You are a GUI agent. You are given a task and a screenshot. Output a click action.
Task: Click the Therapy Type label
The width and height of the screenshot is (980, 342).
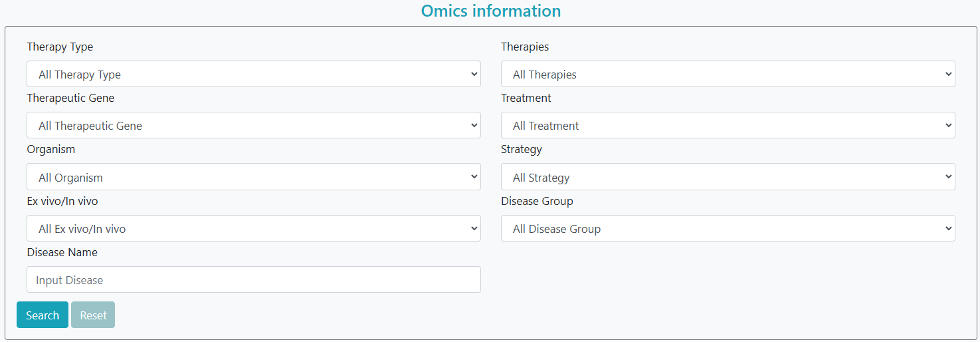point(60,47)
